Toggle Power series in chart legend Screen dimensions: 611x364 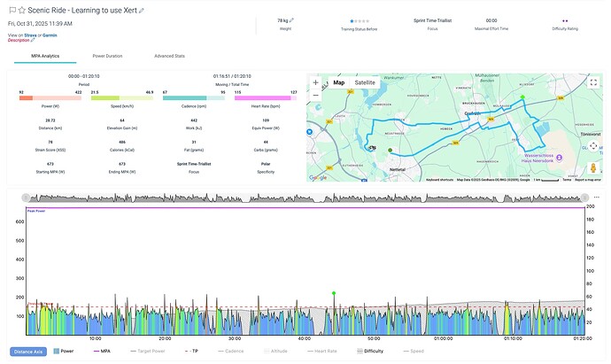click(x=63, y=352)
